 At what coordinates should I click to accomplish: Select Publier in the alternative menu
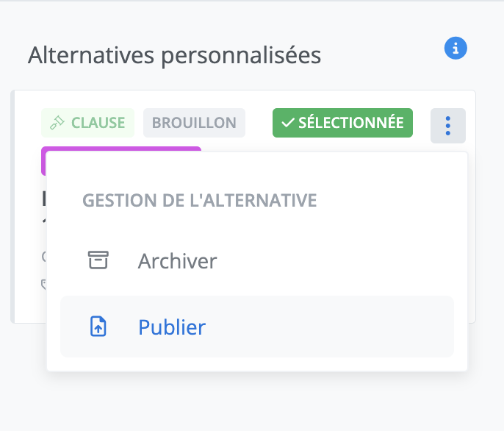[x=172, y=327]
